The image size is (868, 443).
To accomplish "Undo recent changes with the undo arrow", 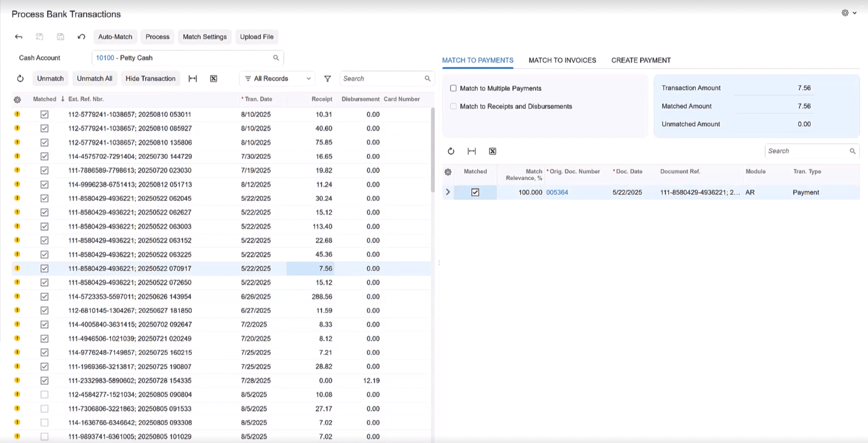I will pyautogui.click(x=81, y=37).
